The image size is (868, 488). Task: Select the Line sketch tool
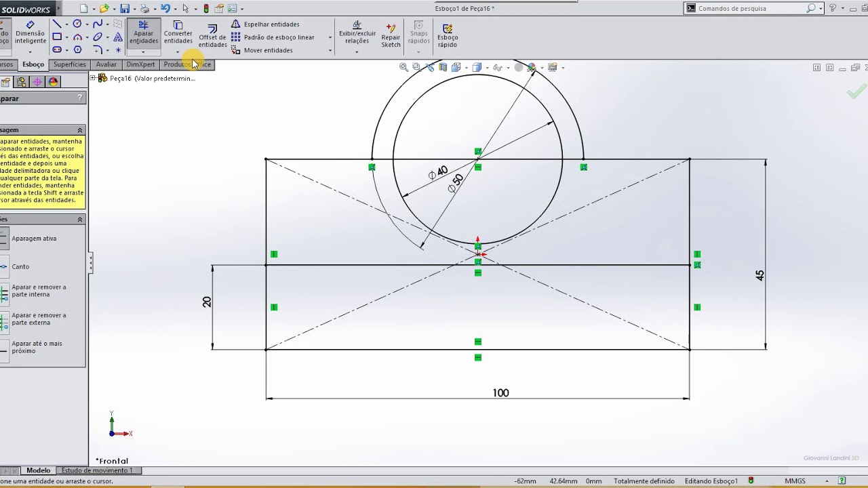[57, 24]
